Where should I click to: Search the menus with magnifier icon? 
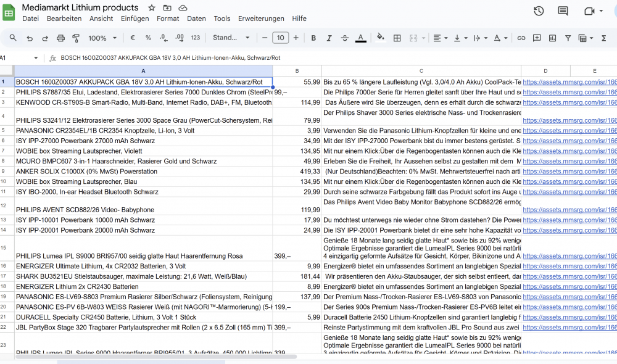pos(13,38)
